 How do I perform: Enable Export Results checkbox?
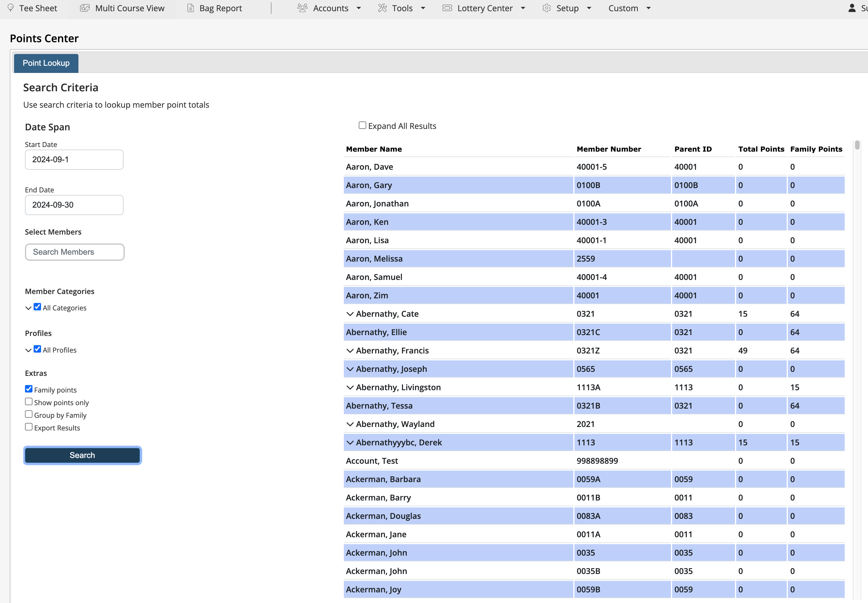point(29,427)
